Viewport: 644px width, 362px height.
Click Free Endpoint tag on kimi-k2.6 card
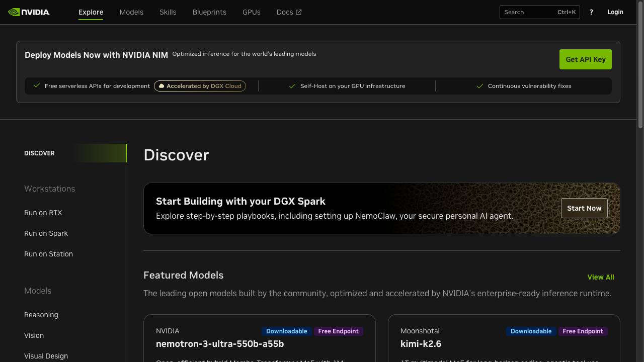click(x=583, y=331)
